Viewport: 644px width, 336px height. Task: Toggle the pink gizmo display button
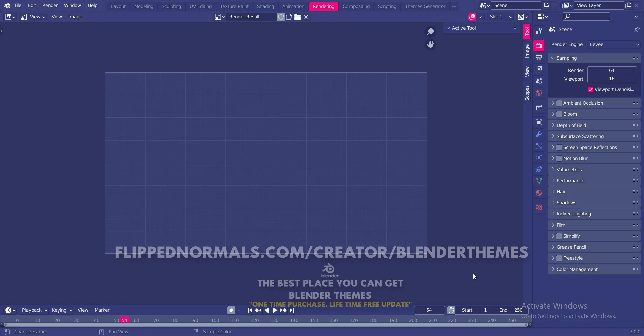(x=472, y=17)
